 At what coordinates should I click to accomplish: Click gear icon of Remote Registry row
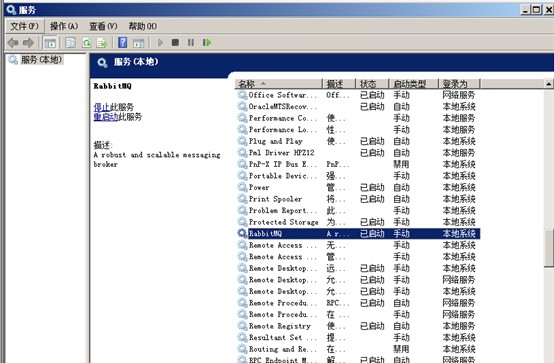click(242, 326)
